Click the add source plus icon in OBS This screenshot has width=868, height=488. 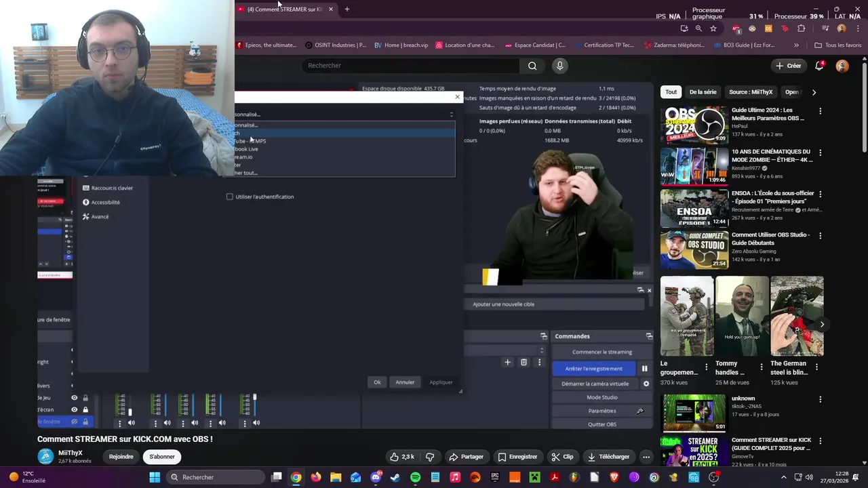click(507, 363)
